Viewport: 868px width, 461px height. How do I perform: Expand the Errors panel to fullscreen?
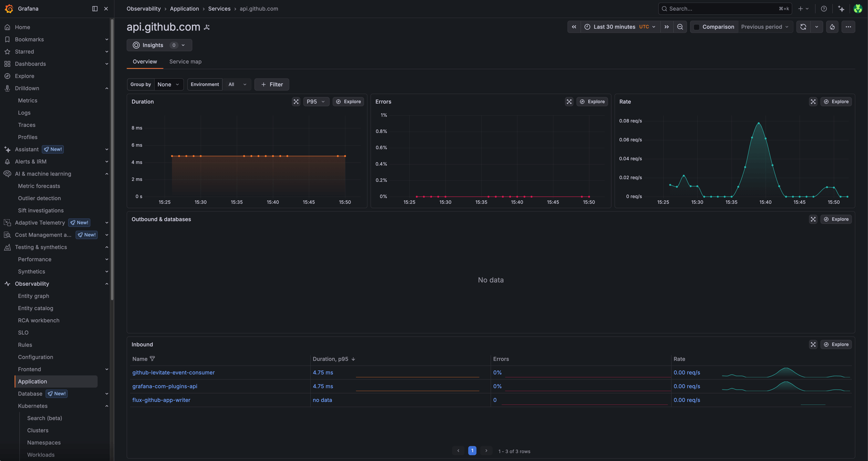tap(569, 102)
